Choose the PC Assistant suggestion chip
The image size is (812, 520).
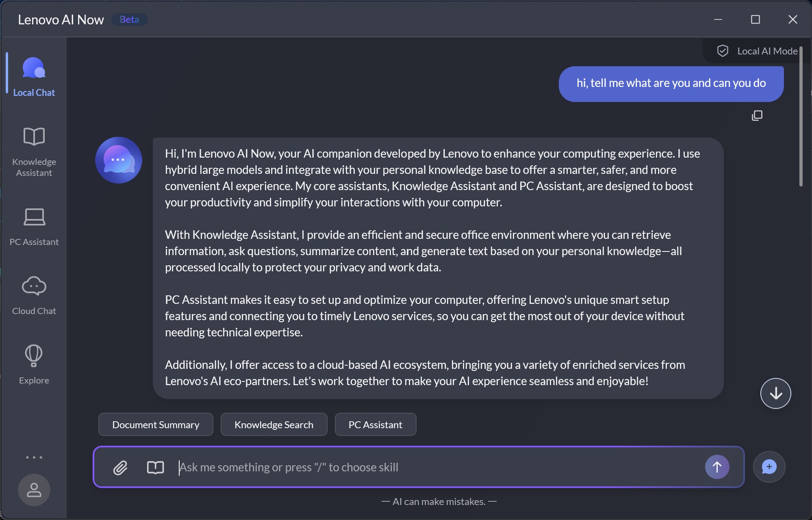click(375, 425)
